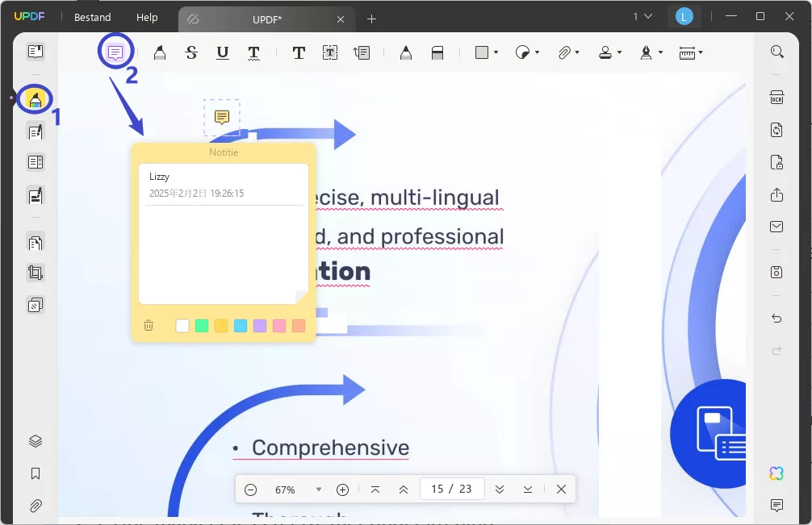The width and height of the screenshot is (812, 525).
Task: Open the Bestand menu
Action: click(91, 17)
